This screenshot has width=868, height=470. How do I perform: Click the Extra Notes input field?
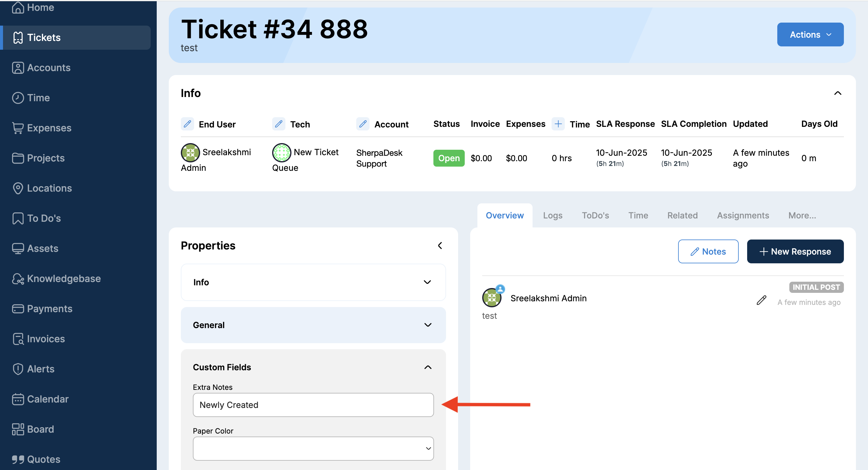click(x=313, y=405)
